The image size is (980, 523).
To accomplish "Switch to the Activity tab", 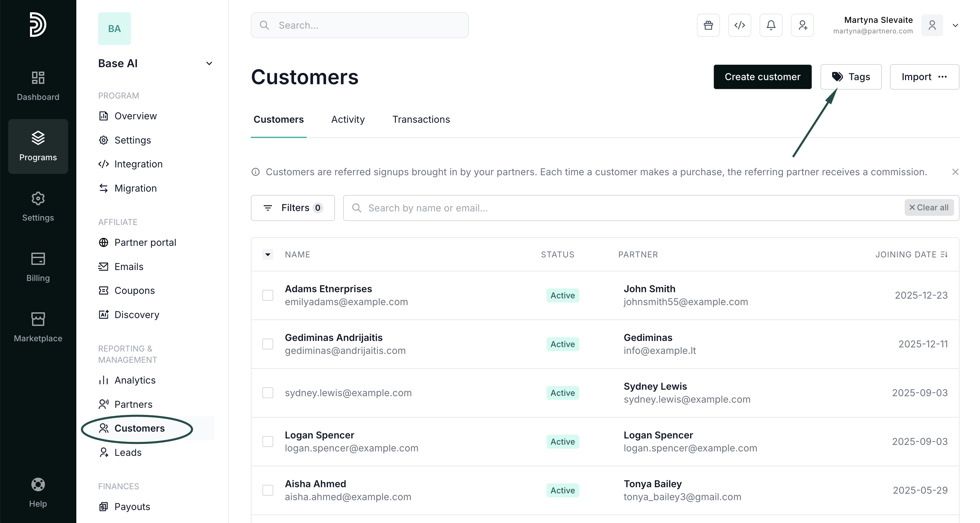I will pos(348,120).
